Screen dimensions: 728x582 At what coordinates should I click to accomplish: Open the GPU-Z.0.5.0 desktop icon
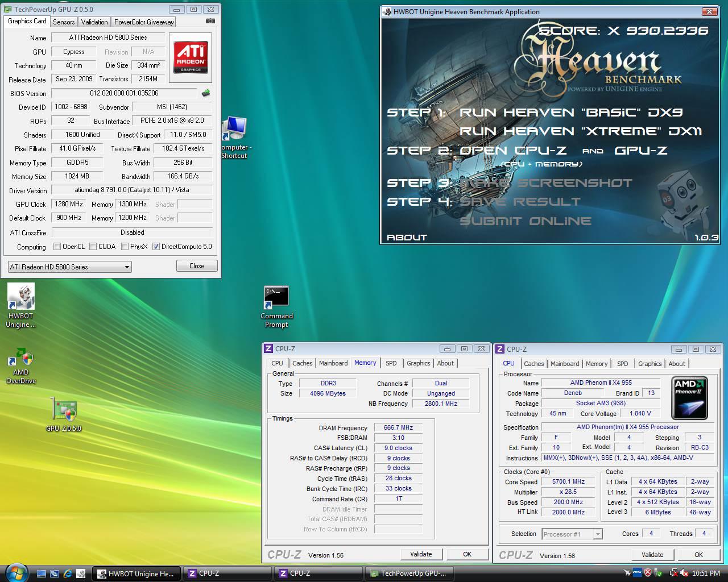point(64,414)
